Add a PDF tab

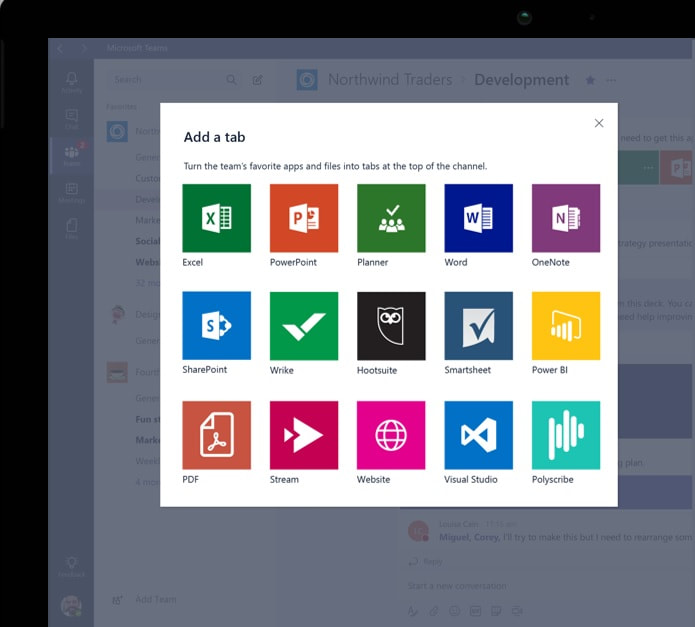point(216,435)
